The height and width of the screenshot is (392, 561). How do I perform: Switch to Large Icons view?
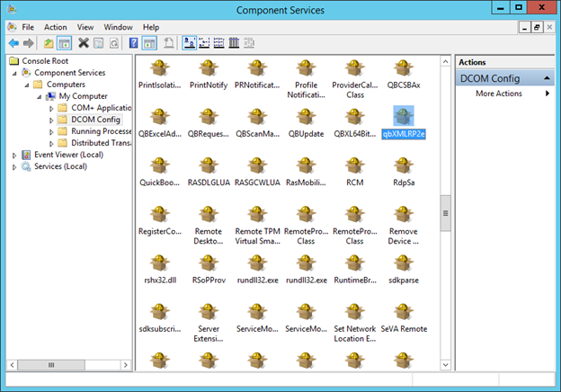tap(189, 42)
